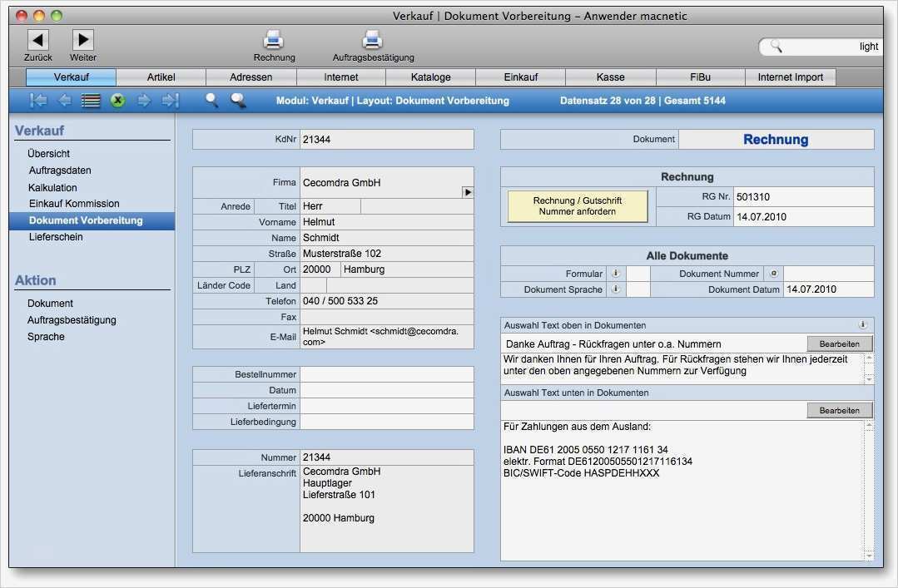Switch to the FiBu tab
The height and width of the screenshot is (588, 898).
(700, 77)
